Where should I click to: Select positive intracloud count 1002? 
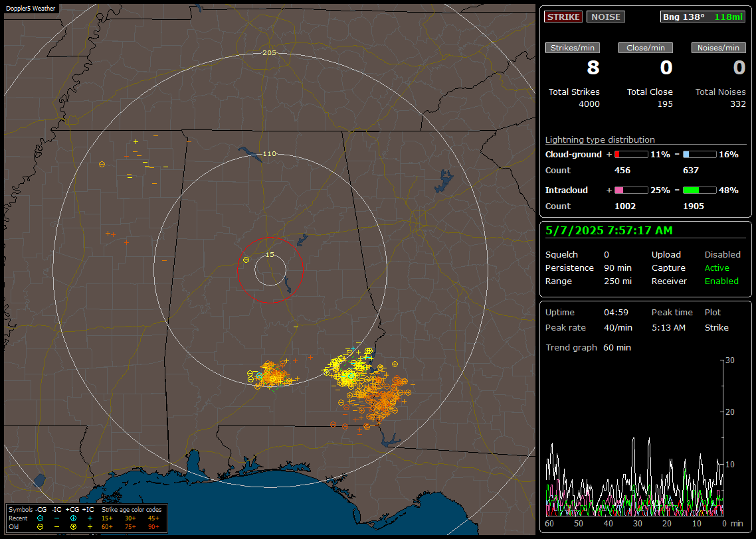(x=625, y=206)
